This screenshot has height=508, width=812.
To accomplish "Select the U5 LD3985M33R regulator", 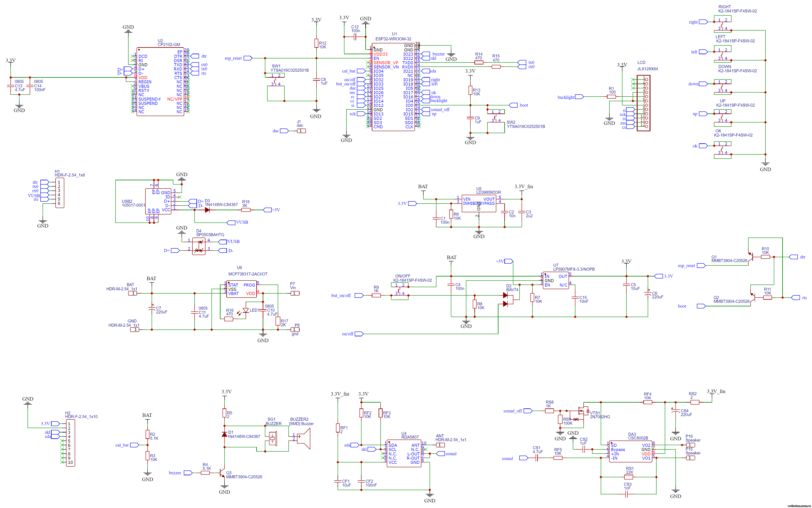I will point(478,203).
